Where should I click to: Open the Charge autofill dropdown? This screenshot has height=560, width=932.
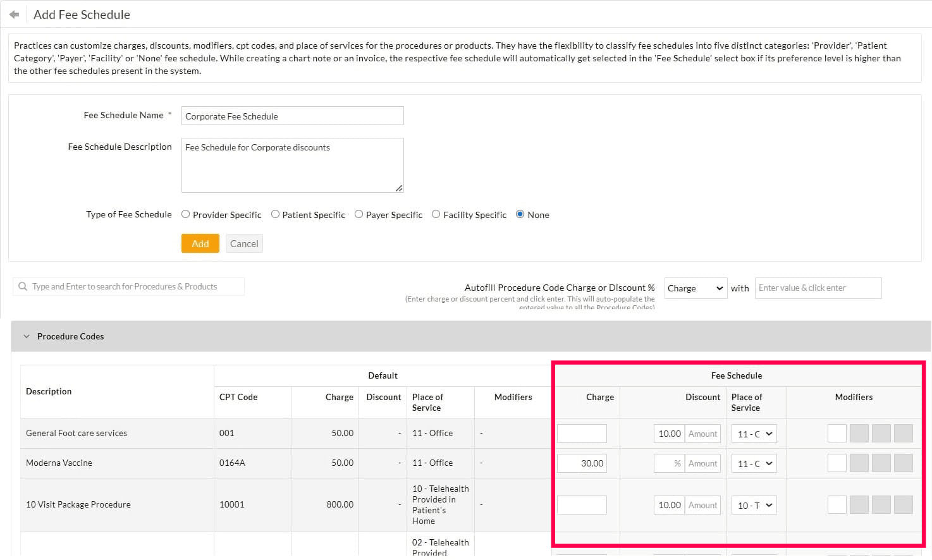point(696,288)
